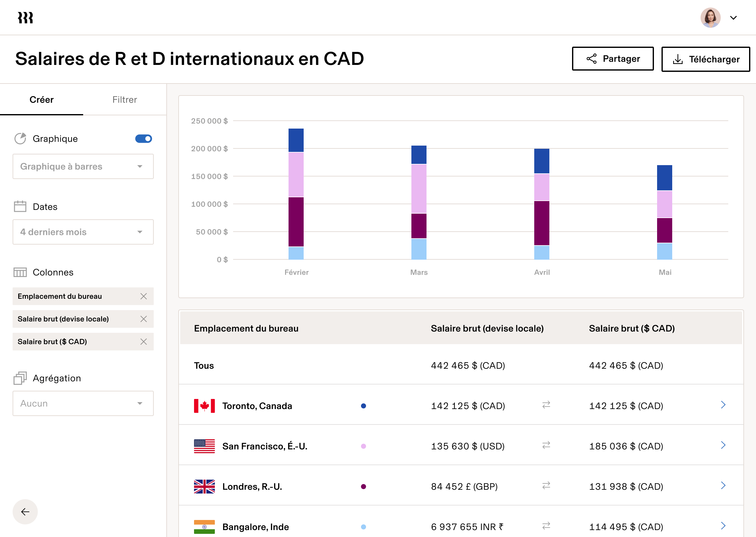Screen dimensions: 756x537
Task: Open details for the Bangalore, Inde row
Action: [723, 526]
